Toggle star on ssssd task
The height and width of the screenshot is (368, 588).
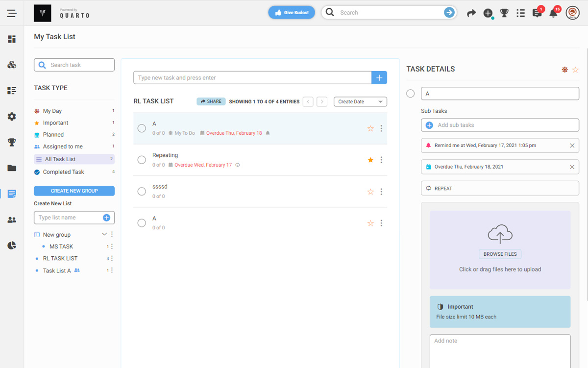click(370, 192)
